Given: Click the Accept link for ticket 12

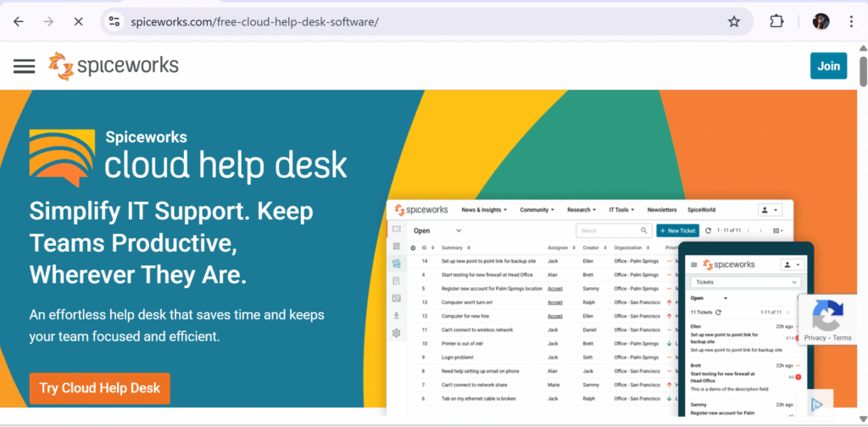Looking at the screenshot, I should pos(555,316).
